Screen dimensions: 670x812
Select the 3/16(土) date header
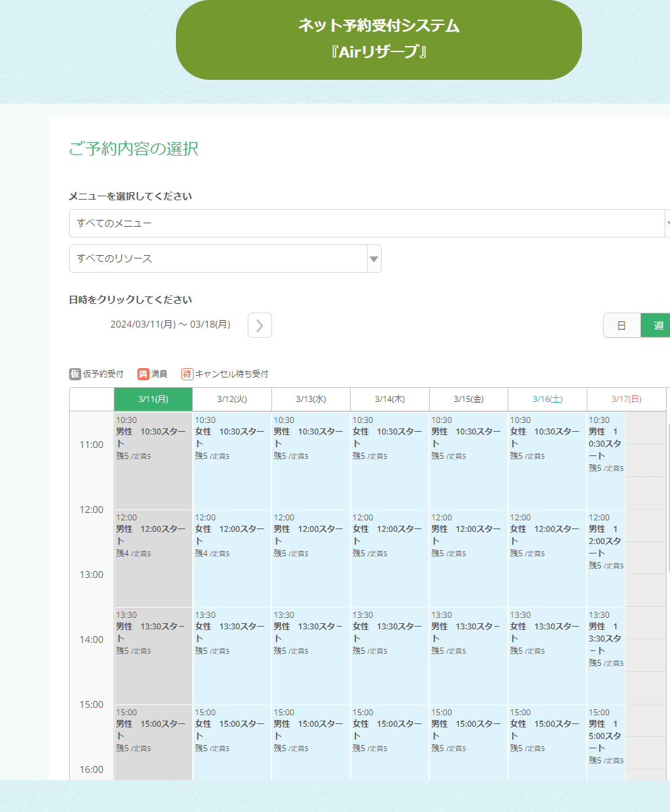click(548, 399)
